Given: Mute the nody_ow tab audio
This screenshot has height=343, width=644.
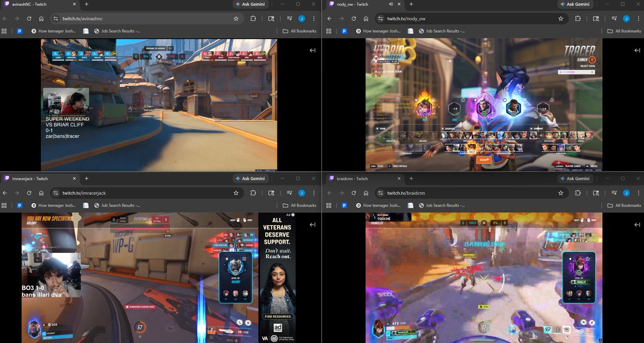Looking at the screenshot, I should tap(391, 4).
